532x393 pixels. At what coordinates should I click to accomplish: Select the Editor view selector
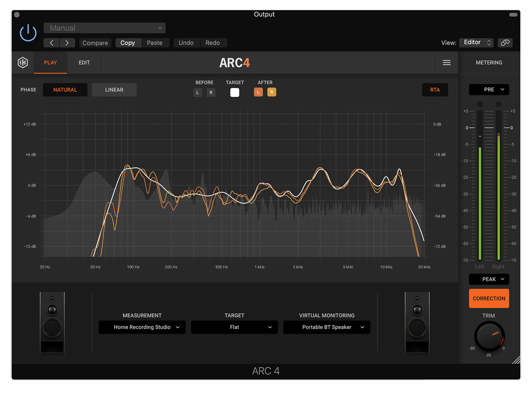(476, 43)
